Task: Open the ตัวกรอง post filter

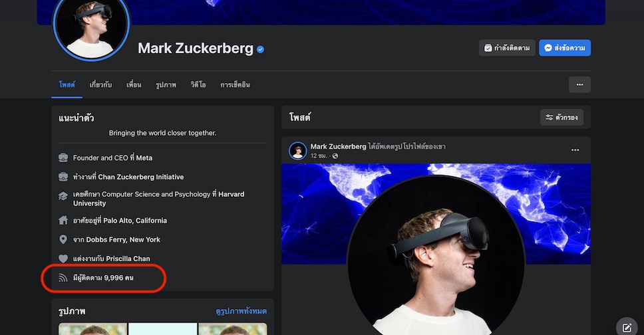Action: coord(562,118)
